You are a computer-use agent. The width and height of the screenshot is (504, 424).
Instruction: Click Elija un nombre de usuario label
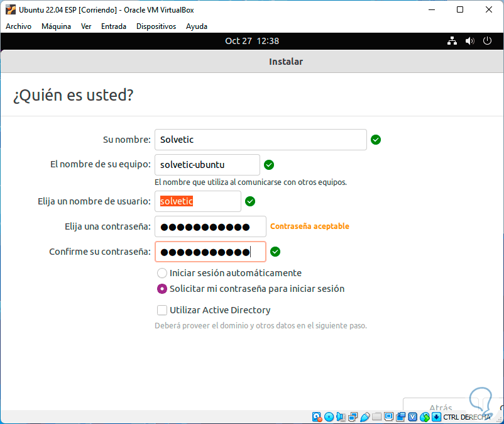(x=94, y=201)
